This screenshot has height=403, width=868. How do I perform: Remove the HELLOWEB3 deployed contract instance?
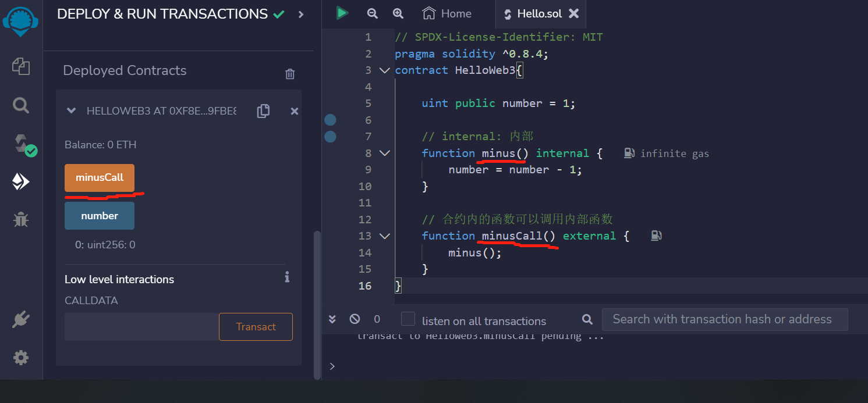(x=295, y=111)
